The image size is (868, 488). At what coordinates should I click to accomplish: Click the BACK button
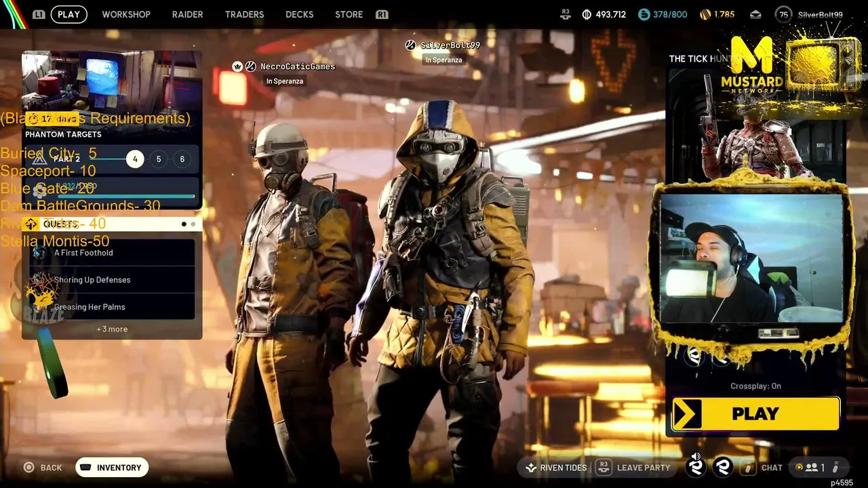pyautogui.click(x=43, y=468)
